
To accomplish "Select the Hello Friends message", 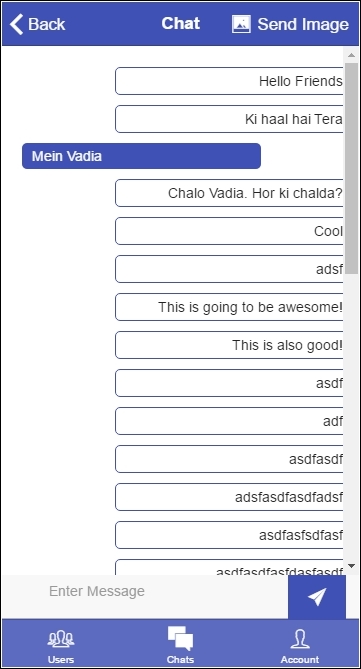I will point(229,81).
